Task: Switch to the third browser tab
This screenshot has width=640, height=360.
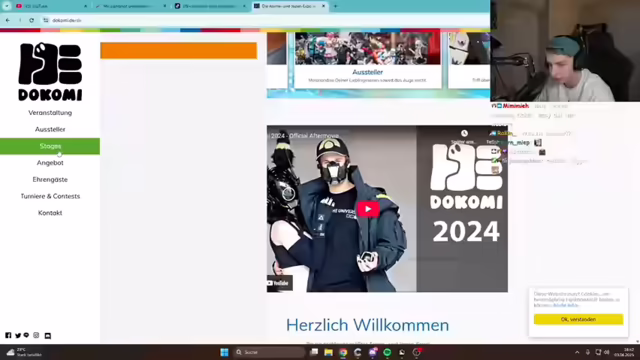Action: click(210, 6)
